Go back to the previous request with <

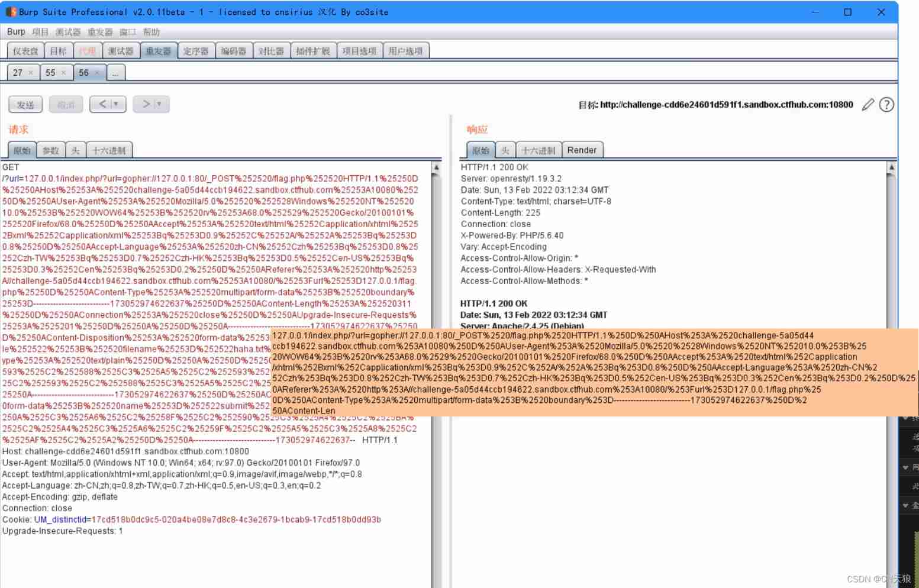pyautogui.click(x=102, y=104)
